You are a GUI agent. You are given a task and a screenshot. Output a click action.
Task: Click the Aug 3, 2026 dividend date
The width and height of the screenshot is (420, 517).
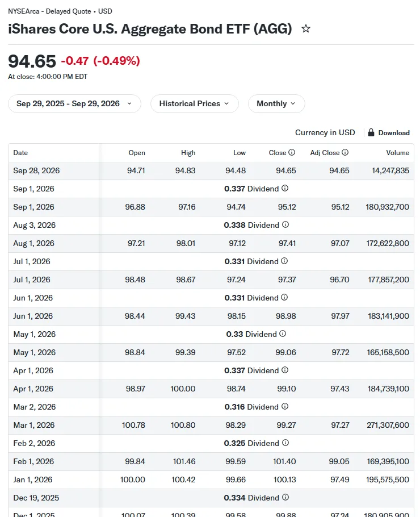(34, 225)
